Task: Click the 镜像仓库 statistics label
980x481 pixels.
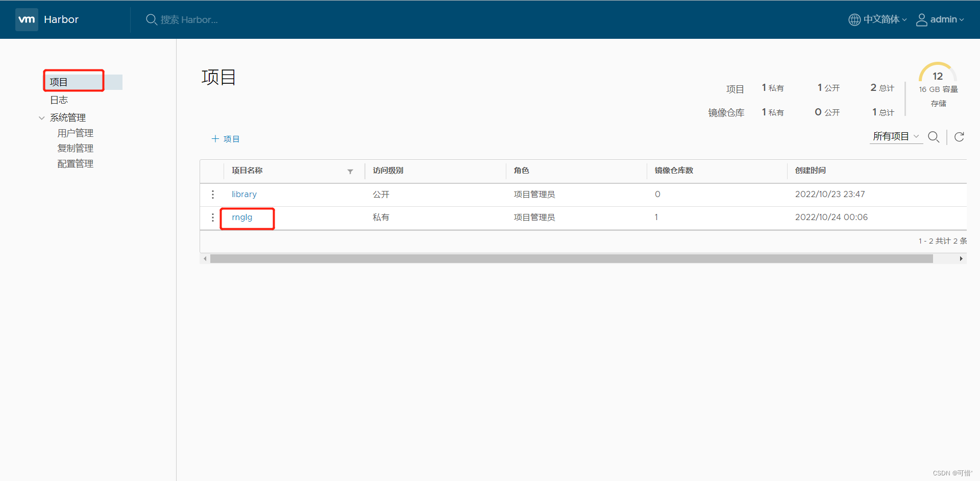Action: click(x=726, y=113)
